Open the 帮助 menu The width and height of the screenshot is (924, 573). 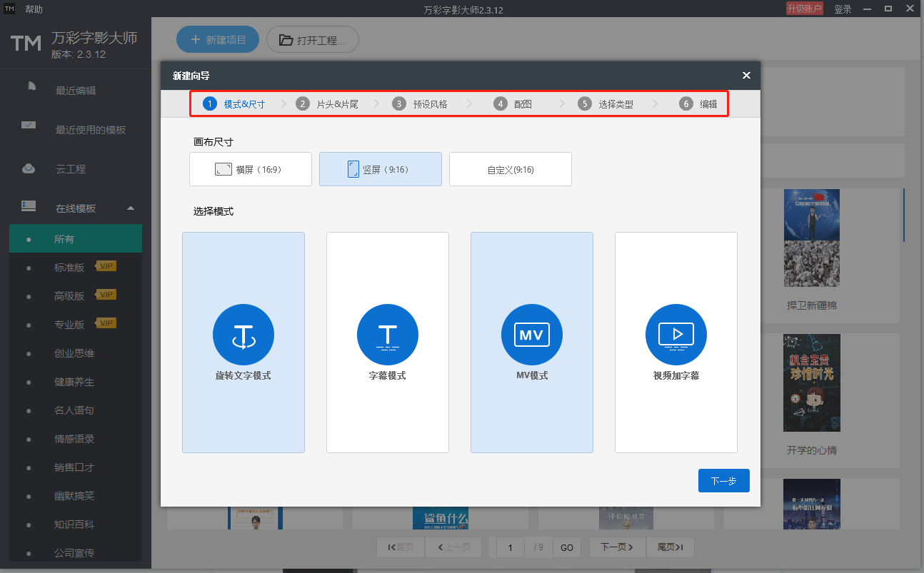pyautogui.click(x=34, y=9)
